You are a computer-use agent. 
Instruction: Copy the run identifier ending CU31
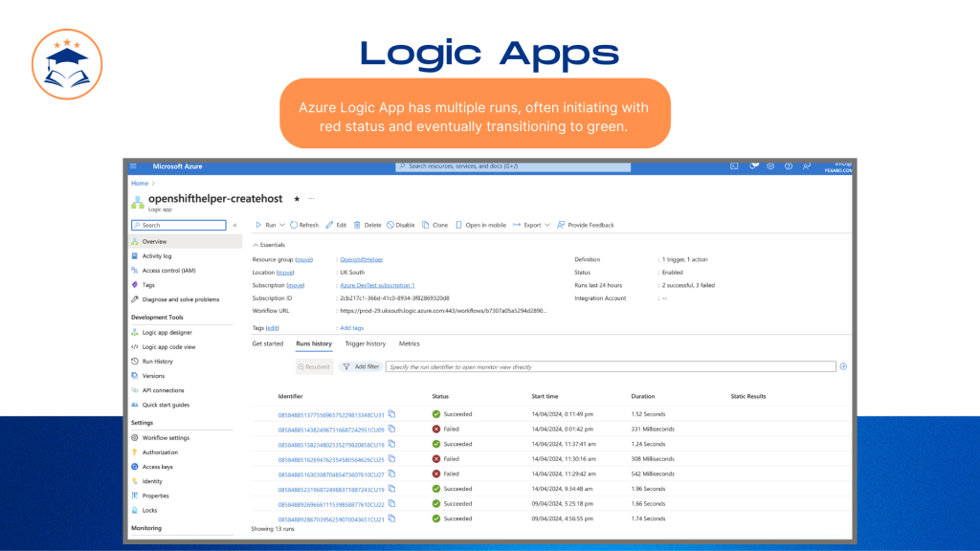click(391, 414)
